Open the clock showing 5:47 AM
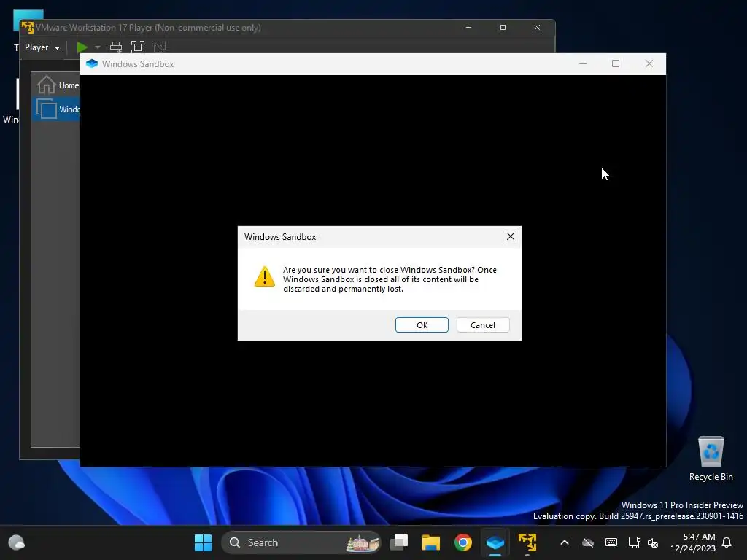Viewport: 747px width, 560px height. 693,542
